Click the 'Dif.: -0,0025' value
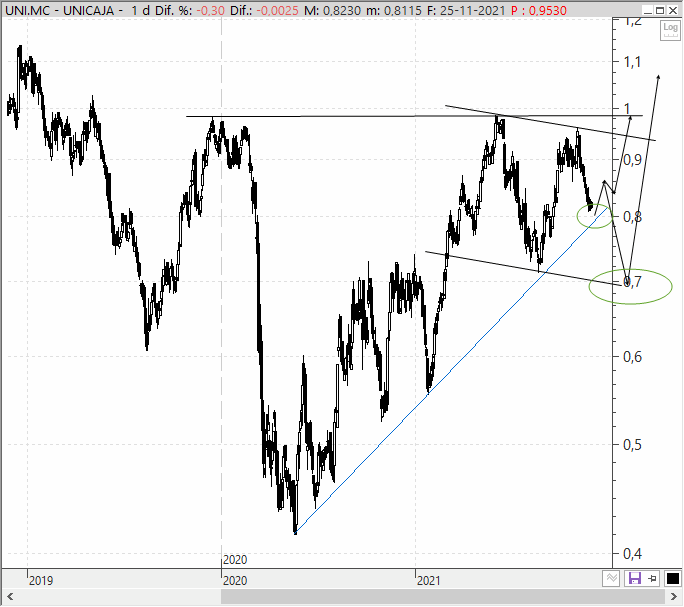 264,10
